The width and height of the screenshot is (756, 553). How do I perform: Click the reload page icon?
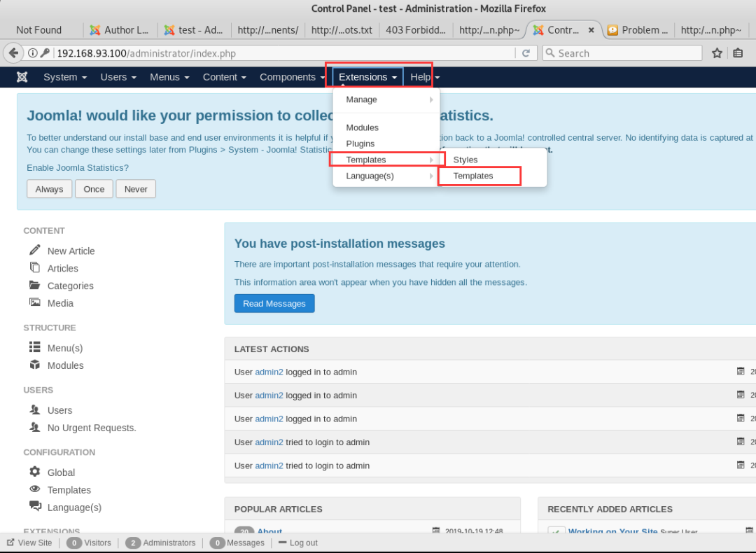click(526, 53)
